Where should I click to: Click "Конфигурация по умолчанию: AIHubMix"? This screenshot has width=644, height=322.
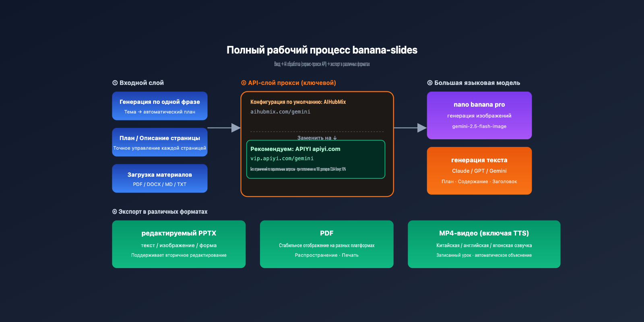pos(298,102)
